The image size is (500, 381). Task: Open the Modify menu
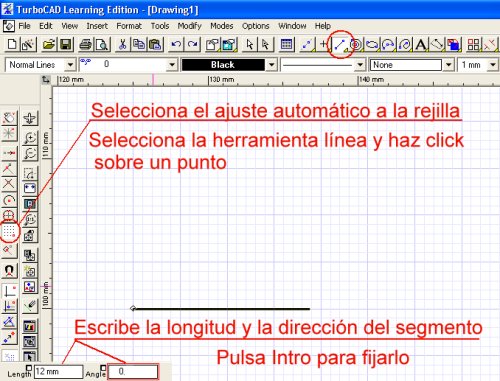pos(189,26)
